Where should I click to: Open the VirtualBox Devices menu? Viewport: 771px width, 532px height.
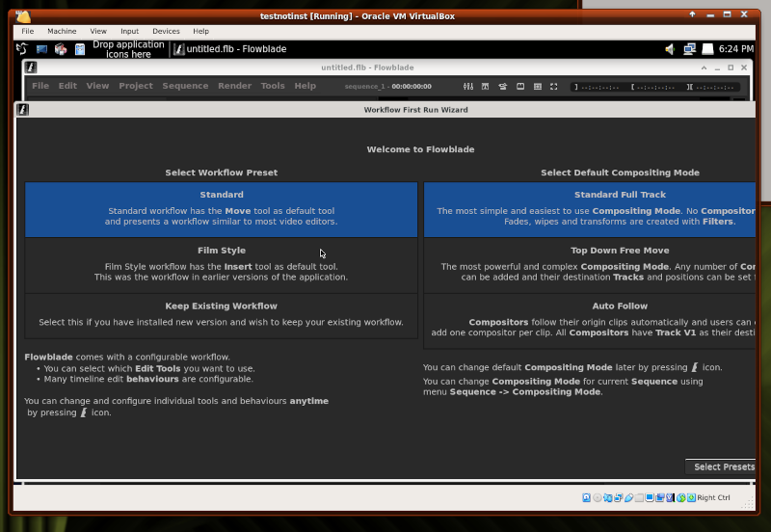click(x=166, y=31)
